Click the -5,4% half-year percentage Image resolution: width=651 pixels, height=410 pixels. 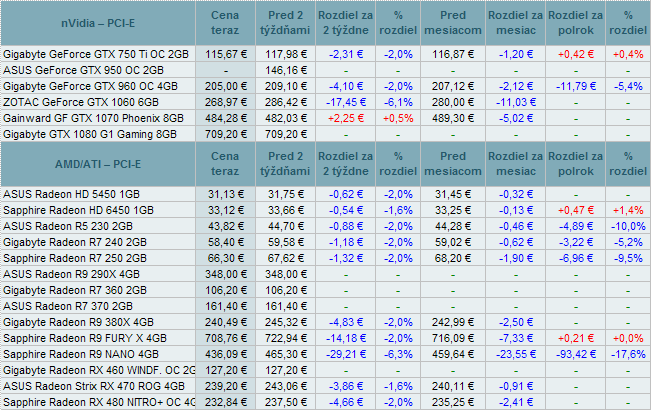(x=628, y=86)
